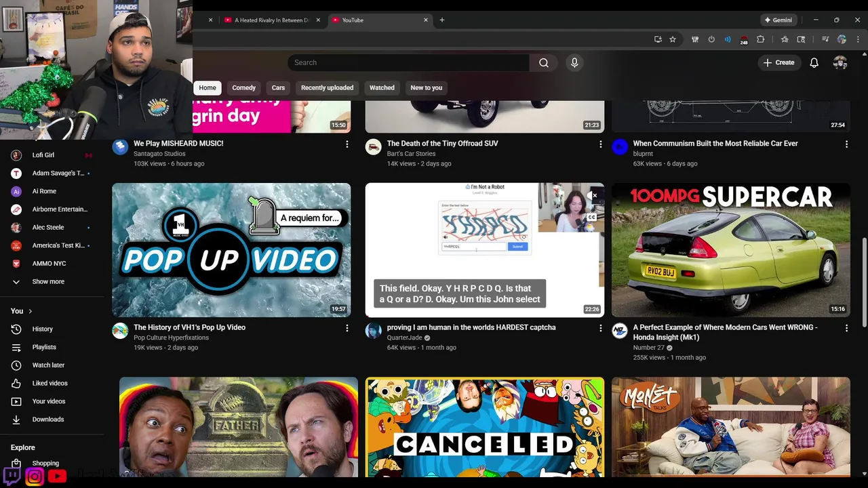This screenshot has height=488, width=868.
Task: Open the extension with 248 badge
Action: 744,40
